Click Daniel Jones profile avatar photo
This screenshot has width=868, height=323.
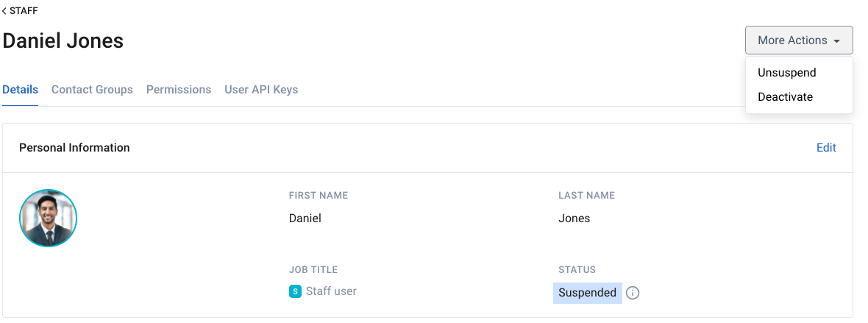48,219
